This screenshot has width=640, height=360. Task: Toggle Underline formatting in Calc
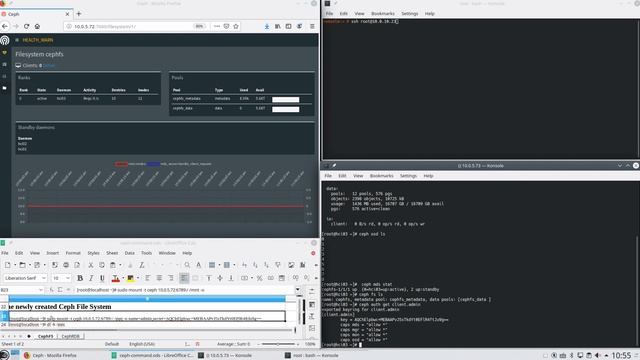(x=102, y=278)
